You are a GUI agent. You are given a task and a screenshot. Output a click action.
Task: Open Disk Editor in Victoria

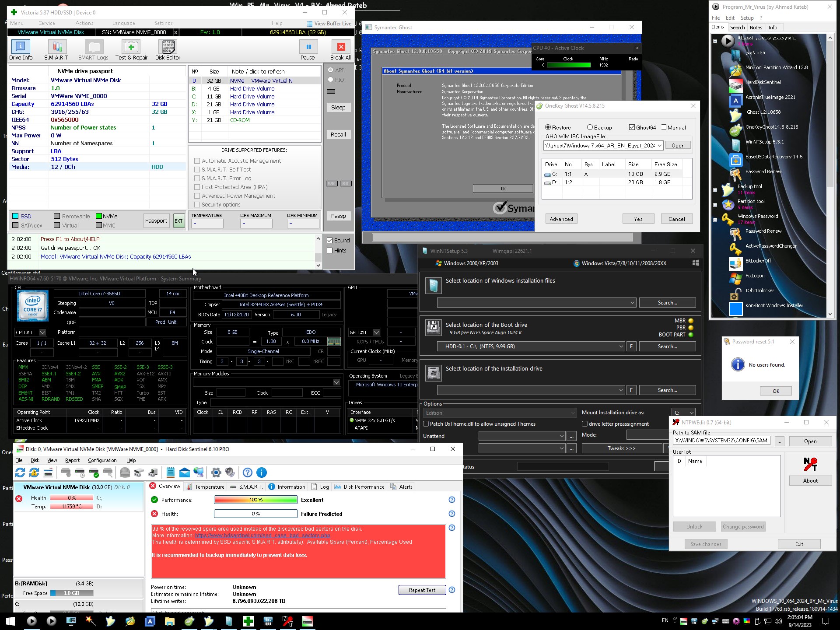click(x=168, y=50)
